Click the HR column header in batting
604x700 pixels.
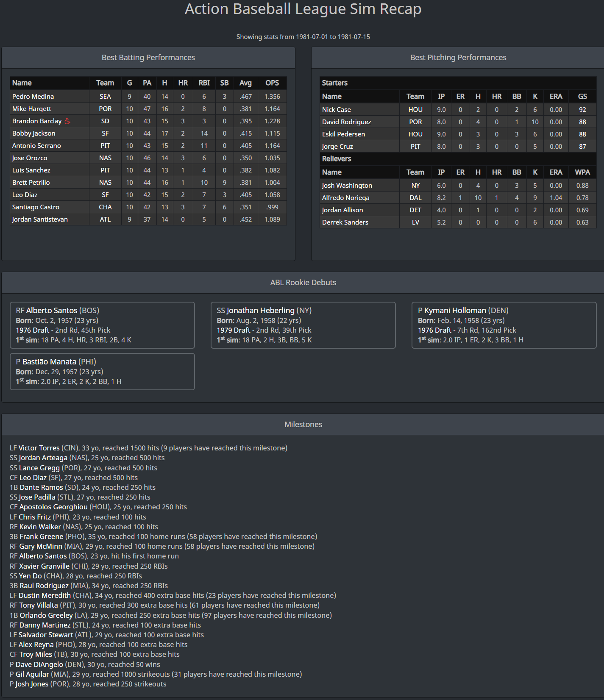[183, 83]
